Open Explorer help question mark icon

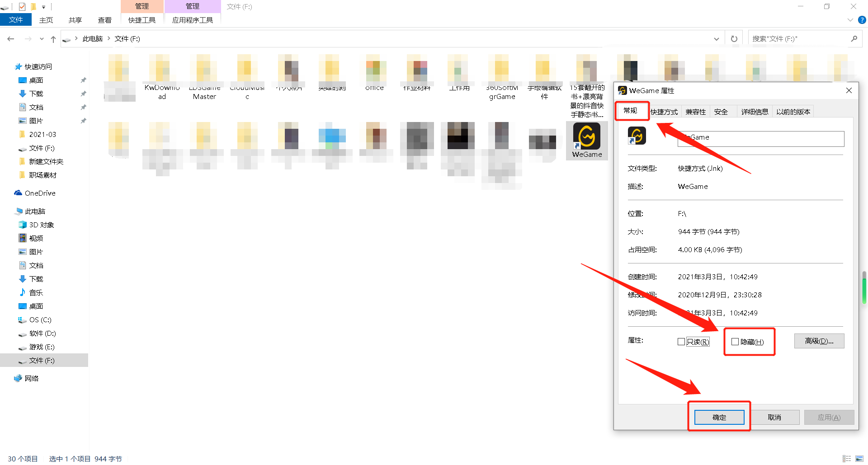(862, 20)
